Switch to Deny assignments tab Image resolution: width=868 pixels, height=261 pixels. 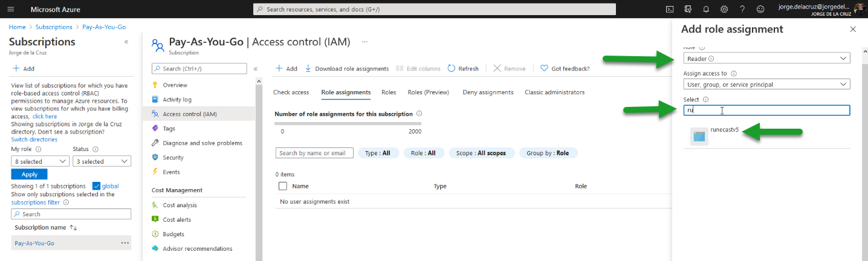point(488,92)
